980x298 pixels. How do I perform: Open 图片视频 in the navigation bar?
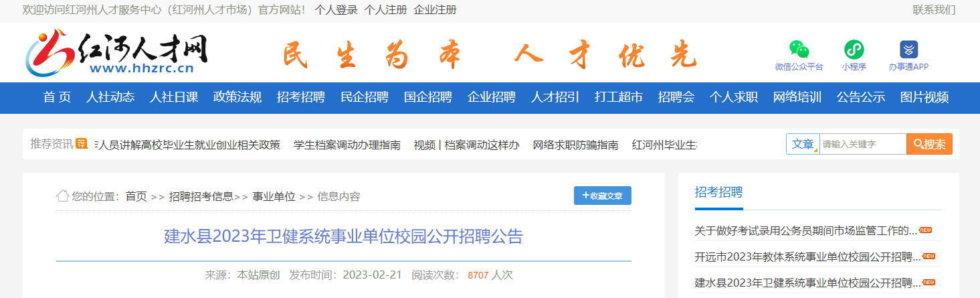pyautogui.click(x=924, y=97)
